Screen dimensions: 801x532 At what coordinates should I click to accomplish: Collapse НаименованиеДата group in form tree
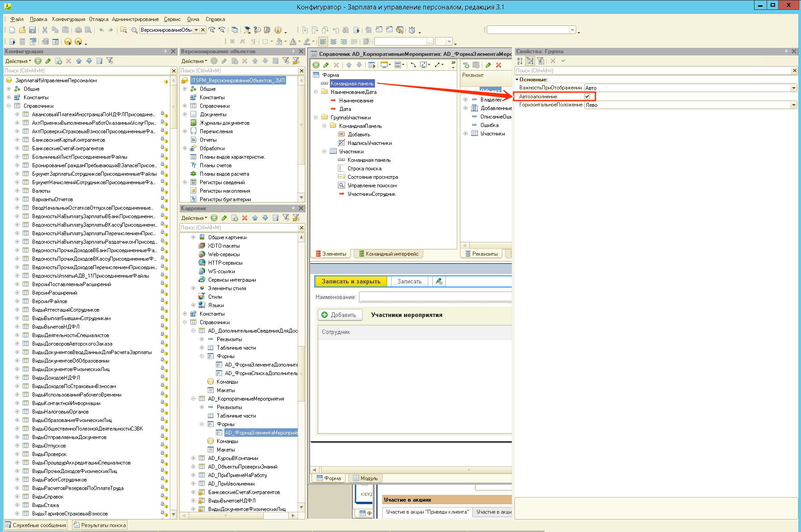click(x=316, y=92)
